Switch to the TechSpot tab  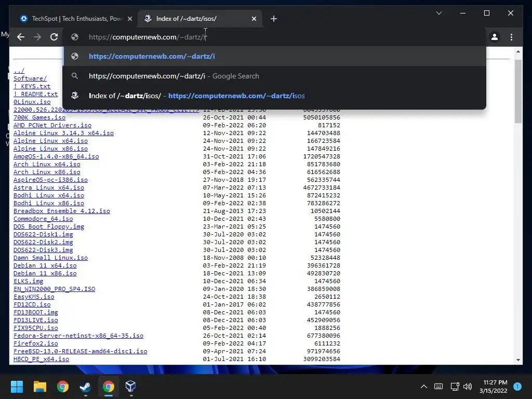tap(75, 19)
